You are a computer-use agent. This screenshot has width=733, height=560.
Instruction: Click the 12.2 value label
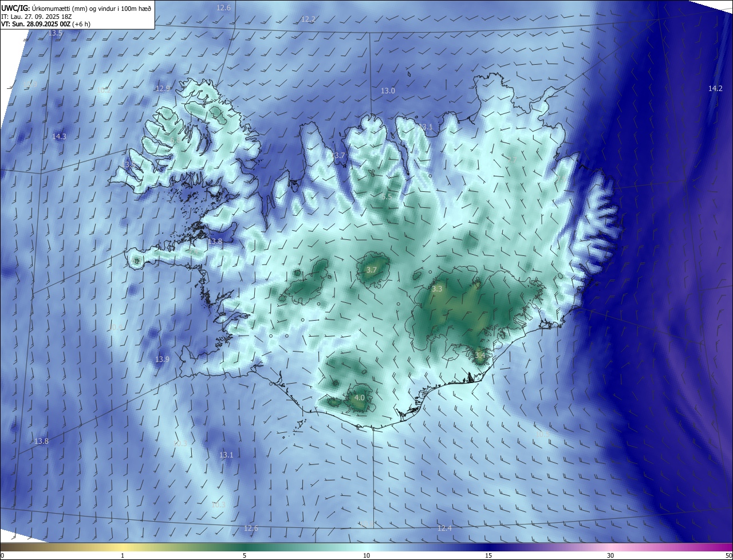pyautogui.click(x=308, y=19)
